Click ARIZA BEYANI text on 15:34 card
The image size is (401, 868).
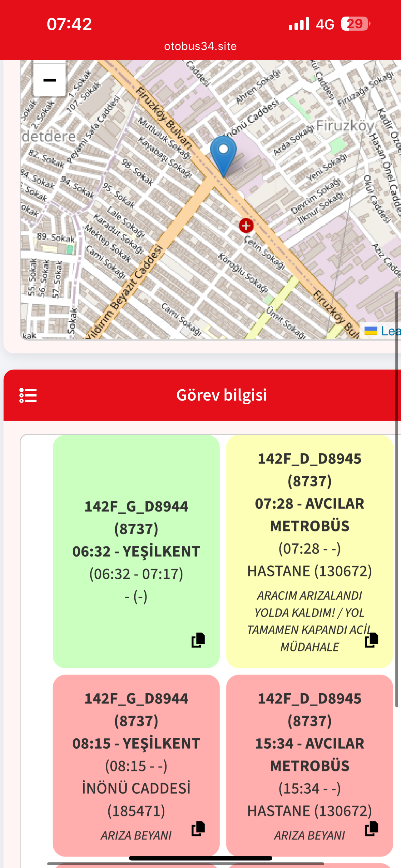point(309,835)
